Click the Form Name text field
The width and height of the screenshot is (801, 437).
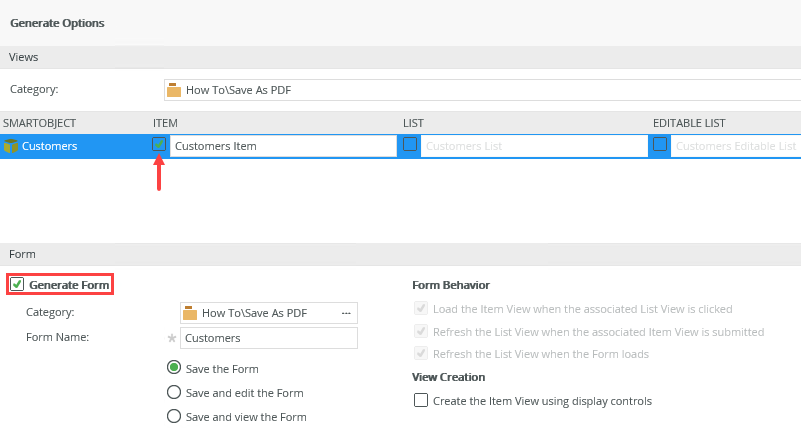(x=268, y=338)
